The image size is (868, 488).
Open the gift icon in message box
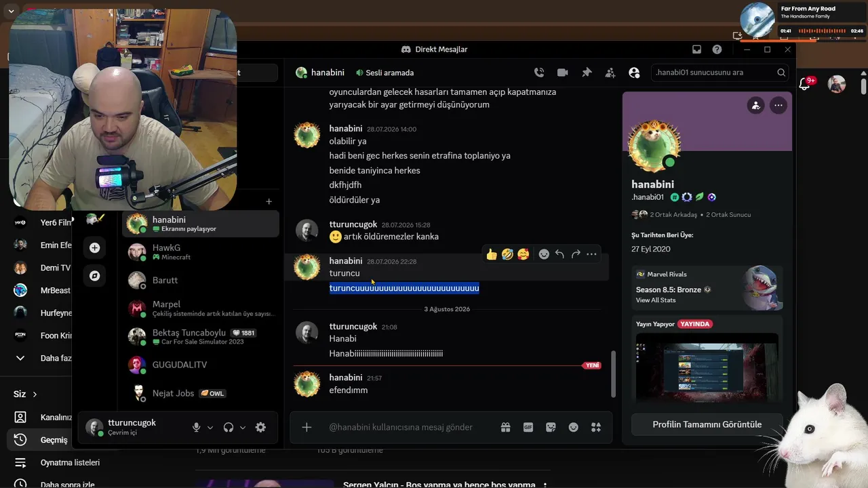coord(505,427)
